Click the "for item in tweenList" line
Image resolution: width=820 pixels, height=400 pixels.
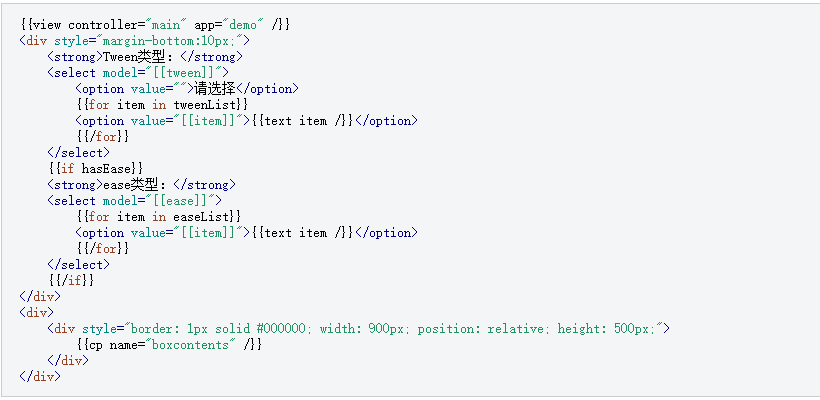[x=161, y=104]
